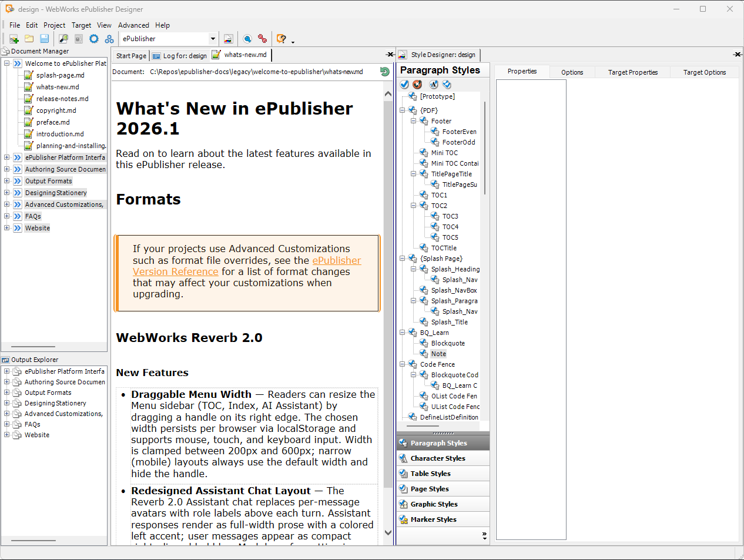
Task: Expand FAQs group in Document Manager
Action: point(6,216)
